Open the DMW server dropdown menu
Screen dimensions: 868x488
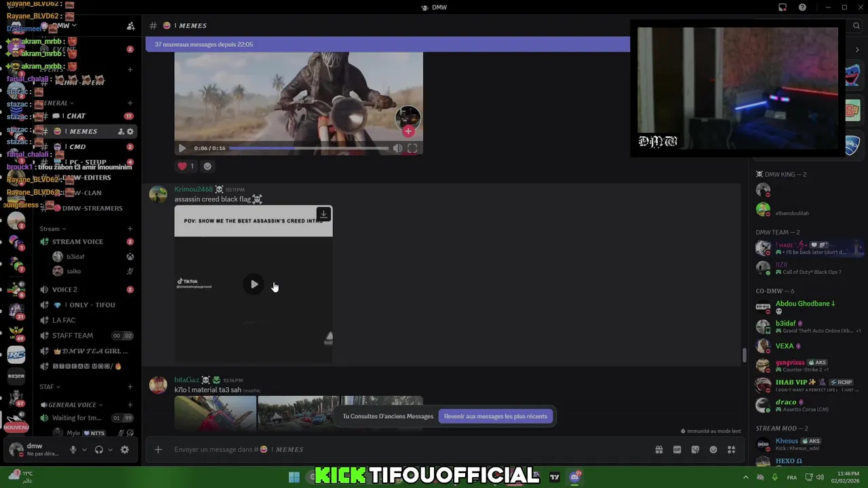click(x=64, y=26)
